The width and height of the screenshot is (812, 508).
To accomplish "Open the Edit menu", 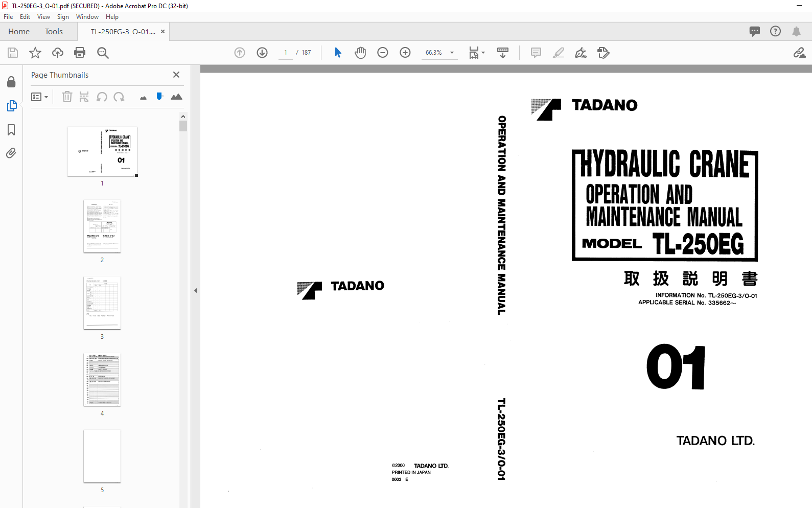I will click(x=25, y=17).
